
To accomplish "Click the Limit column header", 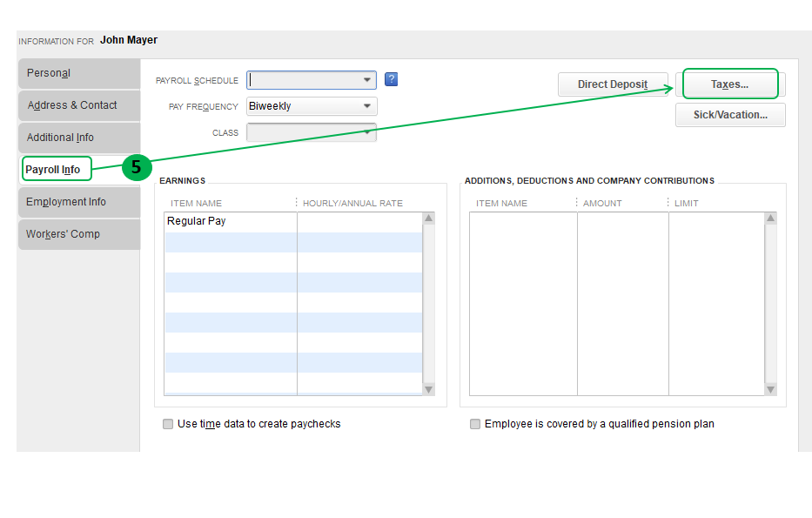I will point(686,204).
